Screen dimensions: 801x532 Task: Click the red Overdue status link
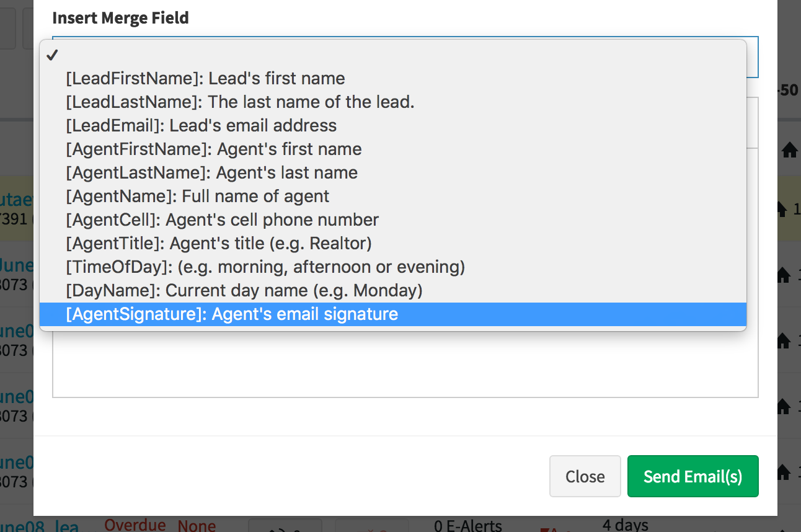(x=135, y=526)
